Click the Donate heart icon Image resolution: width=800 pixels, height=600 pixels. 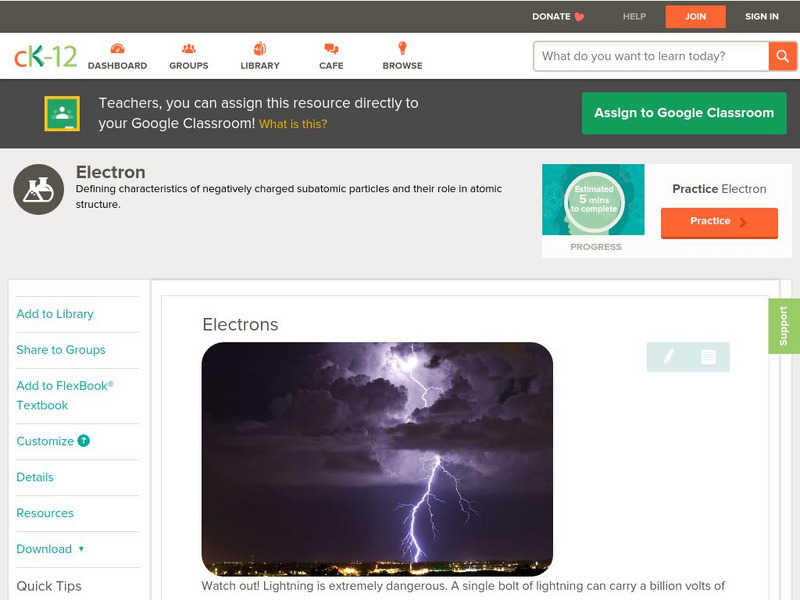(579, 17)
